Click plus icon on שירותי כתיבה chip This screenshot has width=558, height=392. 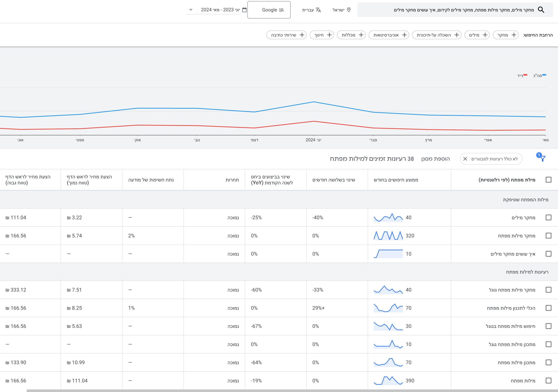pos(302,35)
